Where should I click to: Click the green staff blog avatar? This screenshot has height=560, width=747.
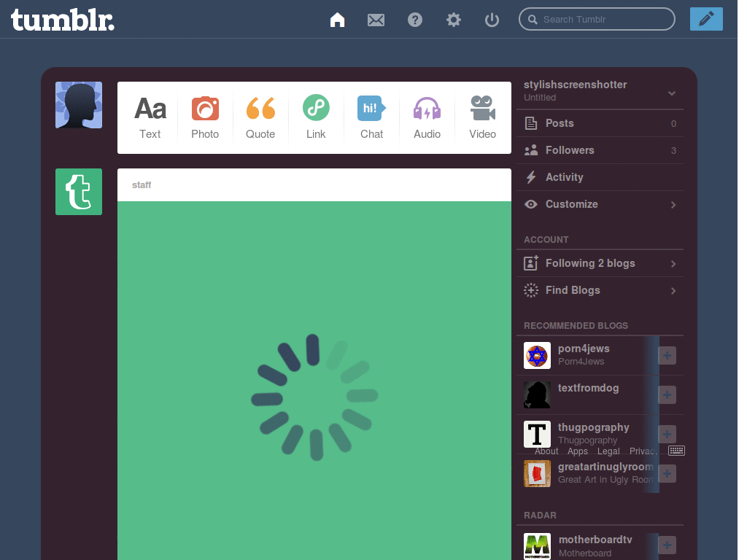click(x=79, y=192)
